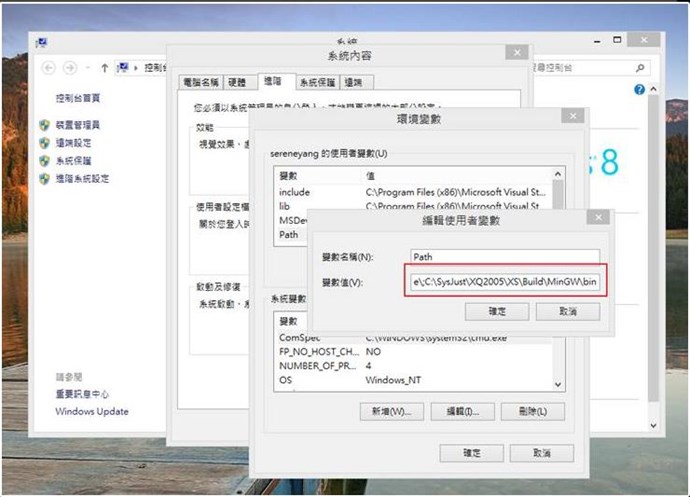Open 重要訊息中心 link
The width and height of the screenshot is (690, 497).
click(82, 394)
